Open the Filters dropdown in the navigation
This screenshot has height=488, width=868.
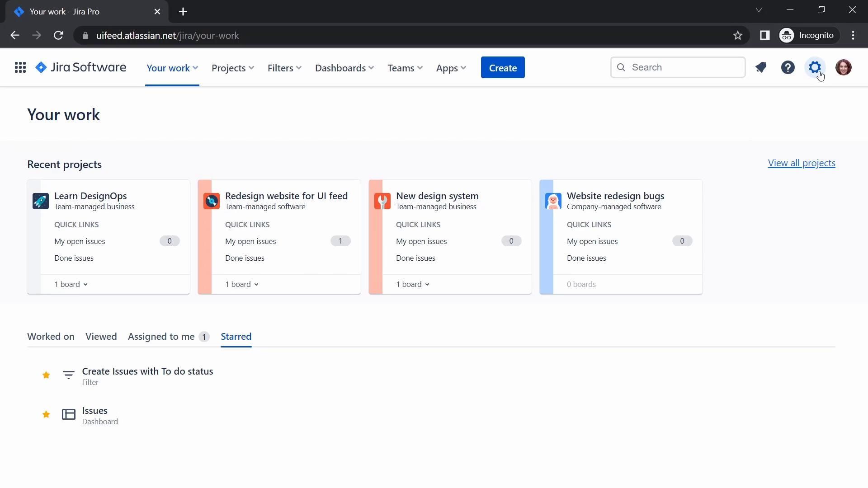click(x=284, y=68)
